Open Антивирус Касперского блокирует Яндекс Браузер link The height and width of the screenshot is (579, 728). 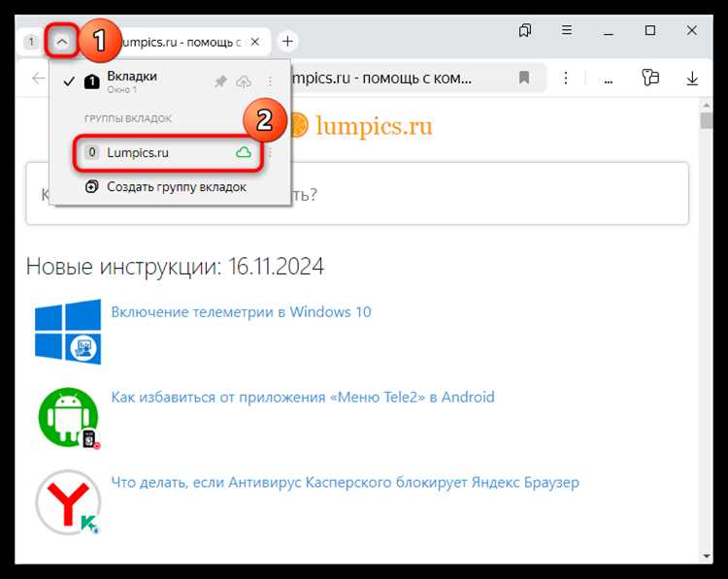(x=345, y=483)
